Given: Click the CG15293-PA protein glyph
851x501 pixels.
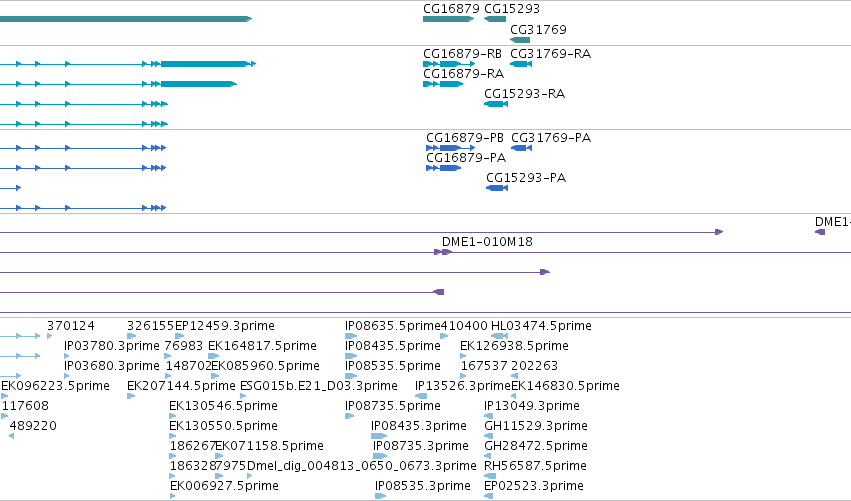Looking at the screenshot, I should pyautogui.click(x=497, y=188).
